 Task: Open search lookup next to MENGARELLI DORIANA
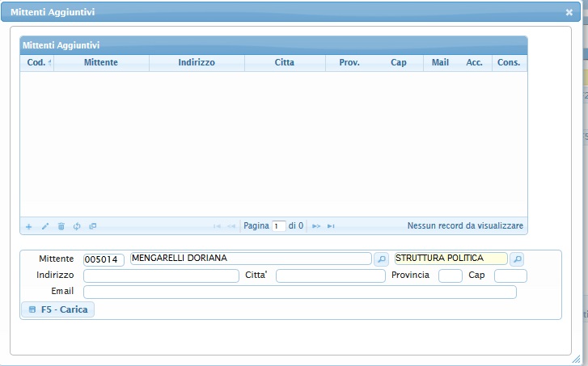pyautogui.click(x=381, y=259)
